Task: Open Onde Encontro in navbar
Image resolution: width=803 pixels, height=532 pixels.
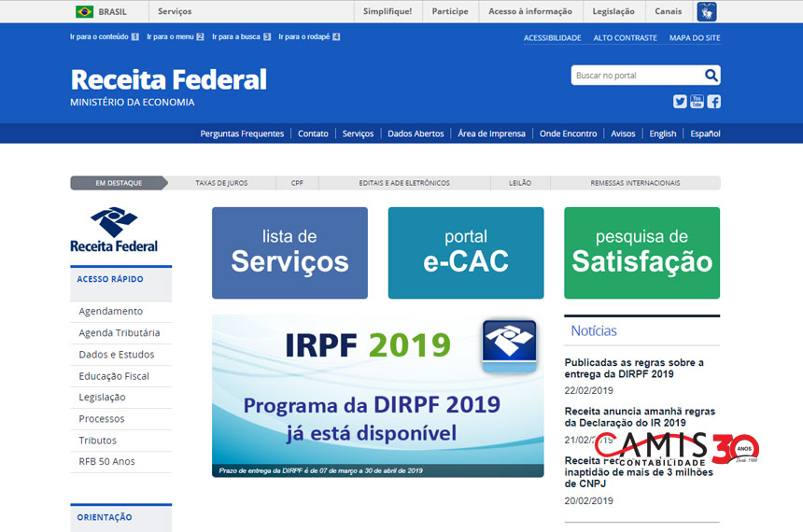Action: [x=568, y=133]
